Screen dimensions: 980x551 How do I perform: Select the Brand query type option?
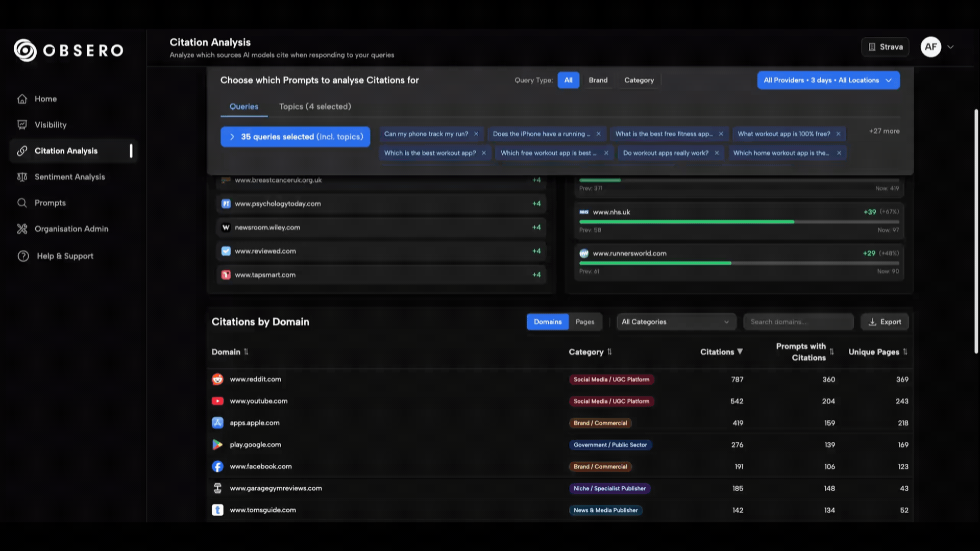tap(598, 80)
